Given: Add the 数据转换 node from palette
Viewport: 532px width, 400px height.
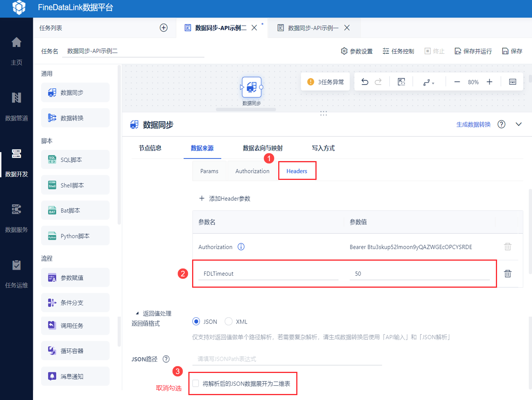Looking at the screenshot, I should pos(75,118).
